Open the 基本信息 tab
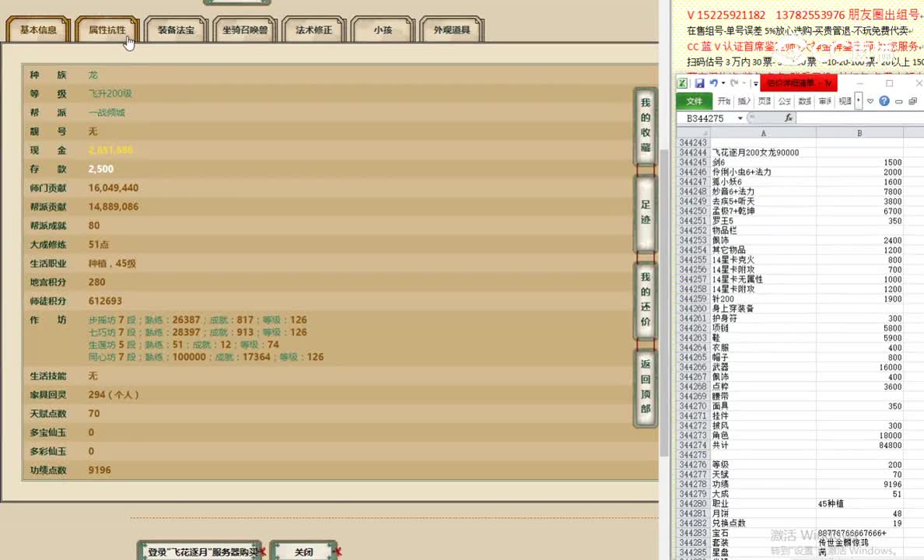This screenshot has width=924, height=560. click(38, 30)
